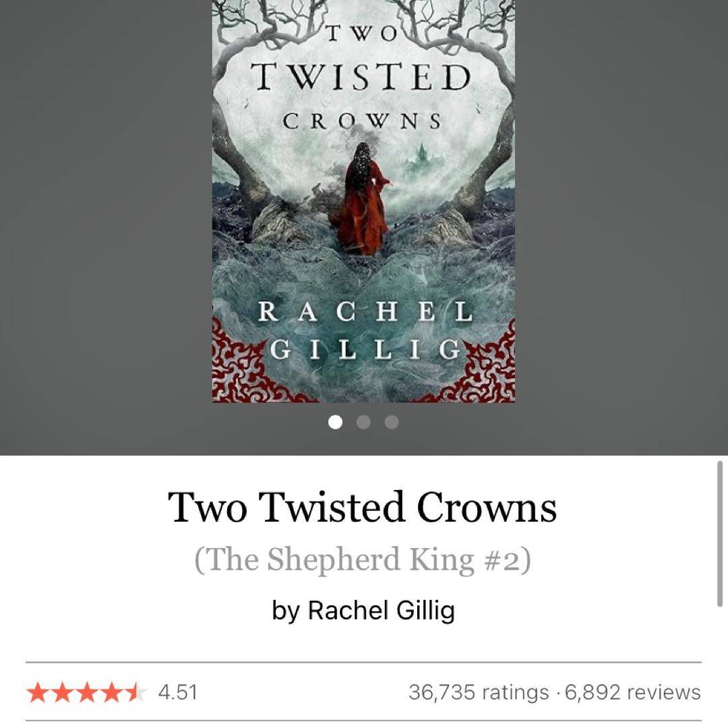Open author Rachel Gillig's page
728x728 pixels.
[363, 611]
